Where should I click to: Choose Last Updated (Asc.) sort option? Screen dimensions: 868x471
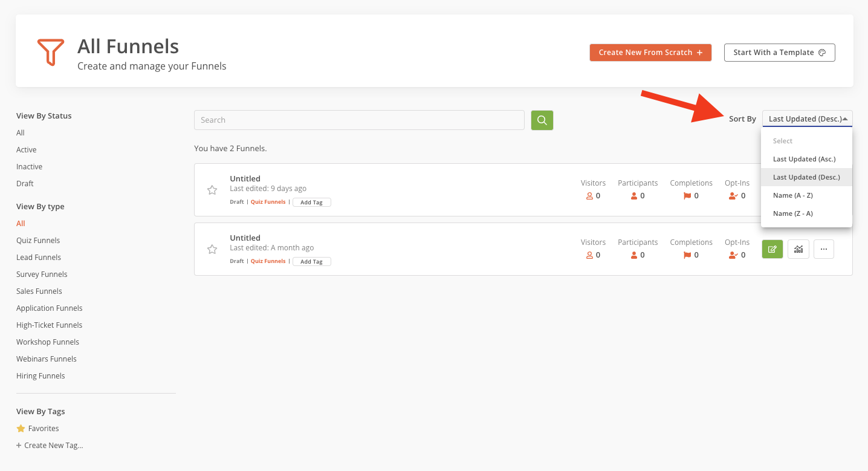pyautogui.click(x=806, y=159)
